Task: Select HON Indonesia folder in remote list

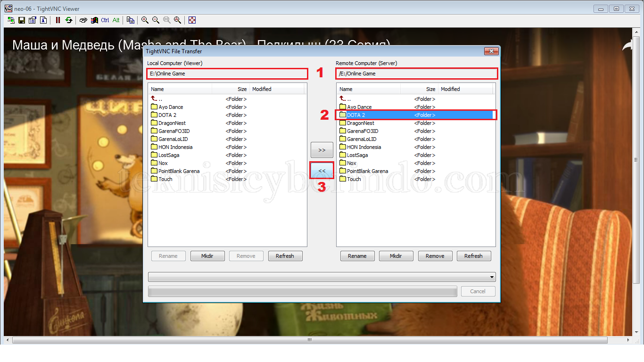Action: [361, 147]
